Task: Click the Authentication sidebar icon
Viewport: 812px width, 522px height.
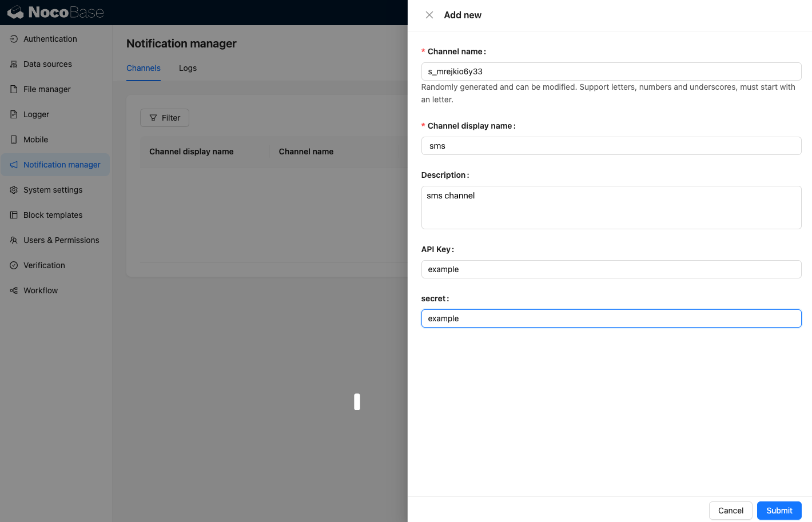Action: click(14, 39)
